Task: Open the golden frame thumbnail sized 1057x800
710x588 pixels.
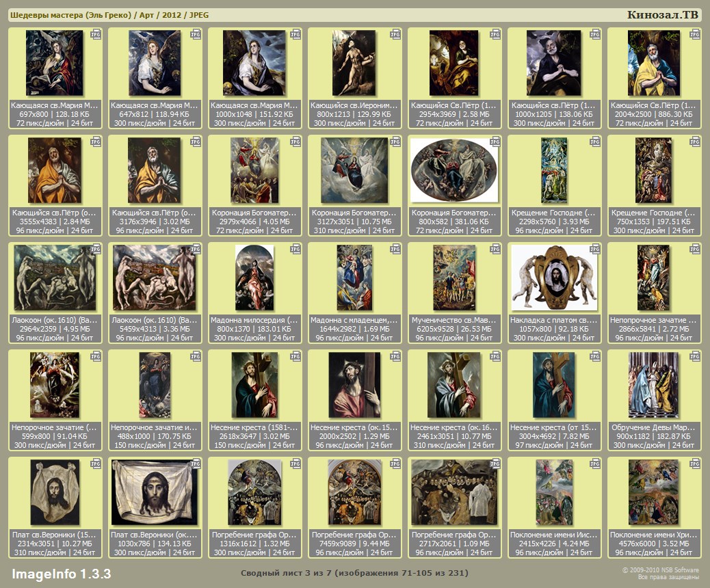Action: (554, 278)
